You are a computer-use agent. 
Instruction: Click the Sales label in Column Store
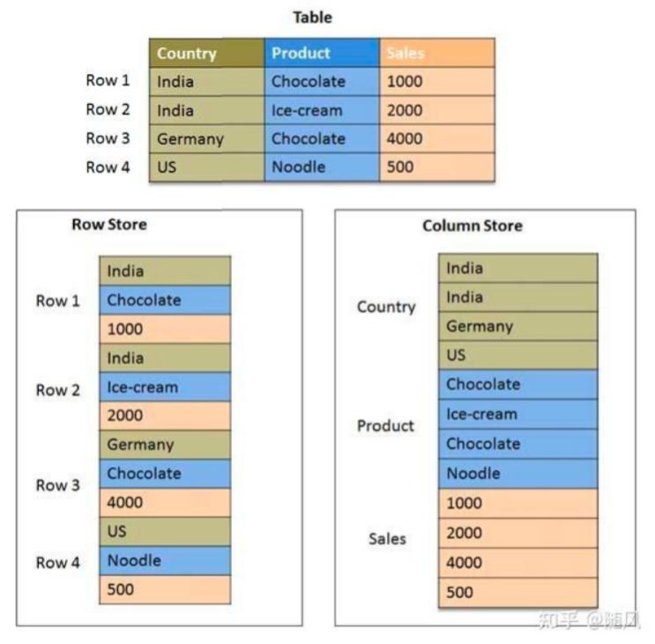[x=387, y=539]
